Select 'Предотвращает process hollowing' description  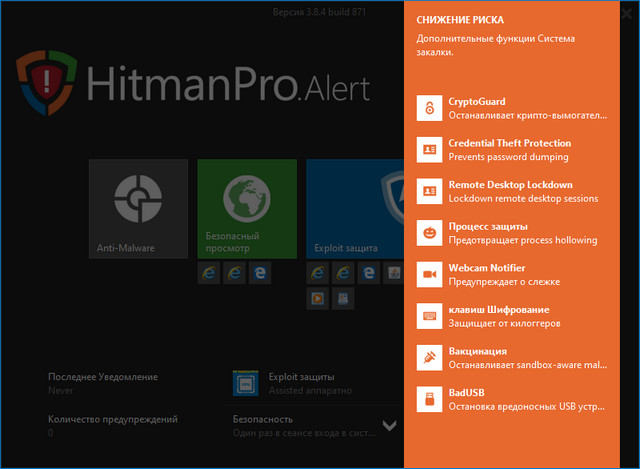pos(523,240)
